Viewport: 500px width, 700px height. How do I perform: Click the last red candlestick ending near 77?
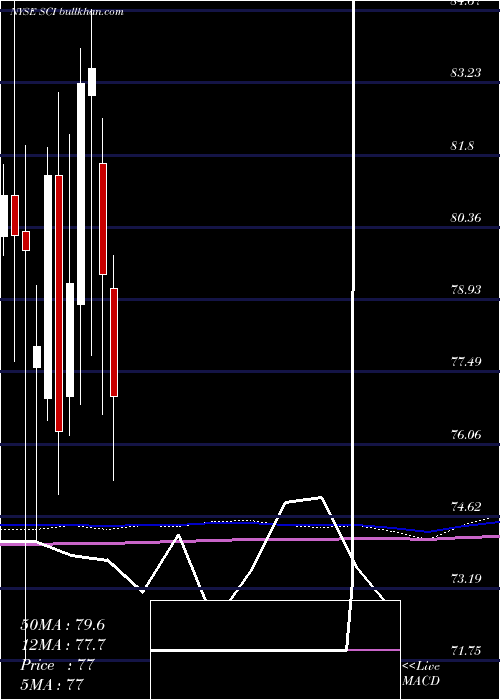(x=114, y=342)
